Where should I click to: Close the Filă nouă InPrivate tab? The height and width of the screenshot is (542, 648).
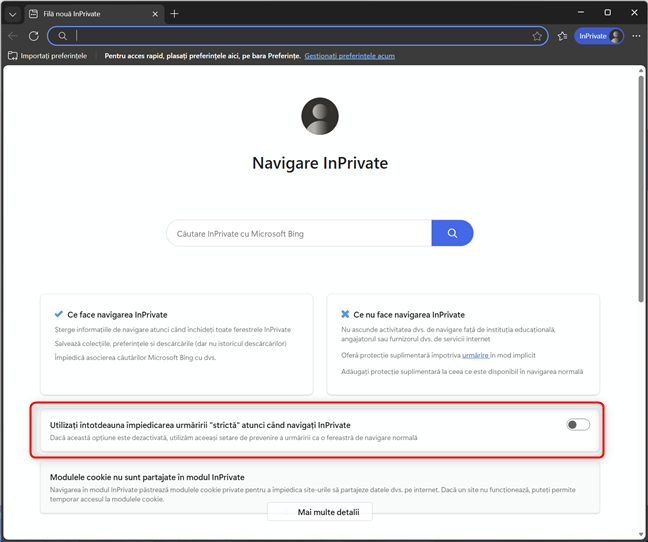tap(155, 14)
